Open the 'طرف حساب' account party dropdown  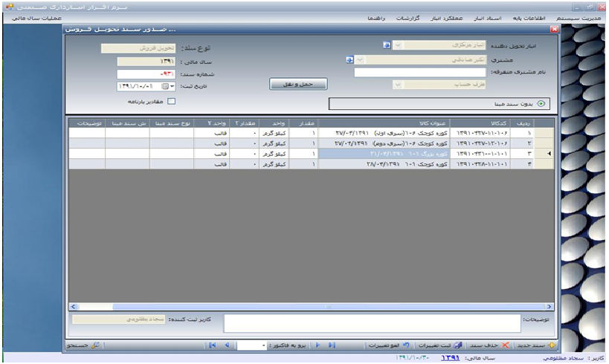point(399,85)
